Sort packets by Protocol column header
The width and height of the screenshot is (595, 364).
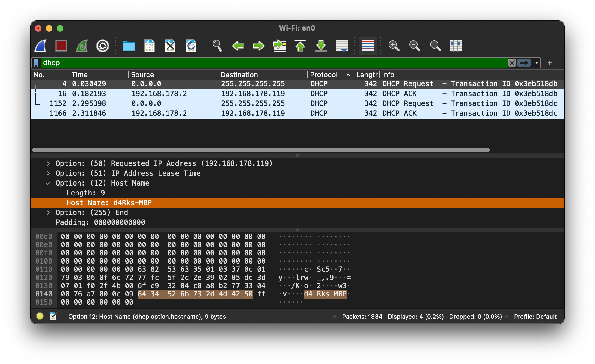[x=324, y=75]
